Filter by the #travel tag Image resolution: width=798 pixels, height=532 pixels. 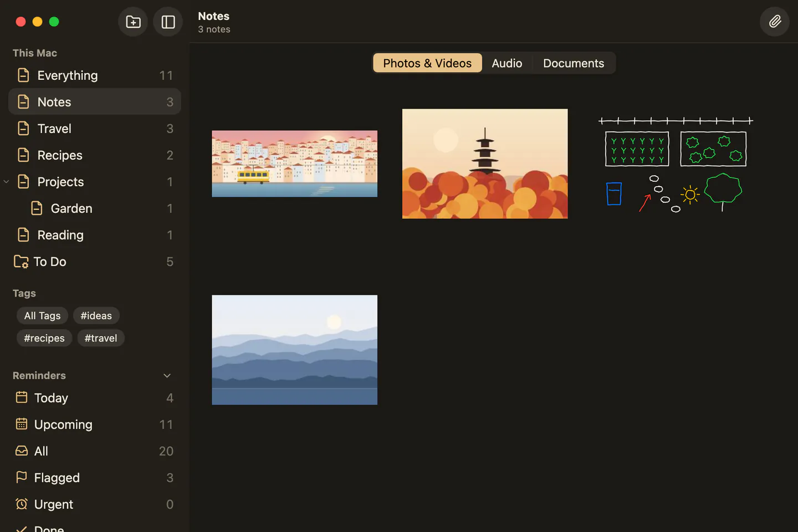point(101,338)
